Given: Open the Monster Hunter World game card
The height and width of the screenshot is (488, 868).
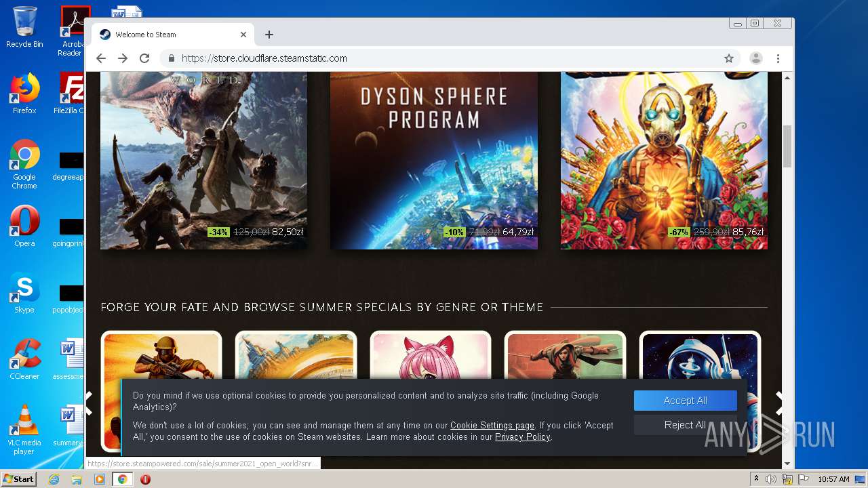Looking at the screenshot, I should 203,160.
